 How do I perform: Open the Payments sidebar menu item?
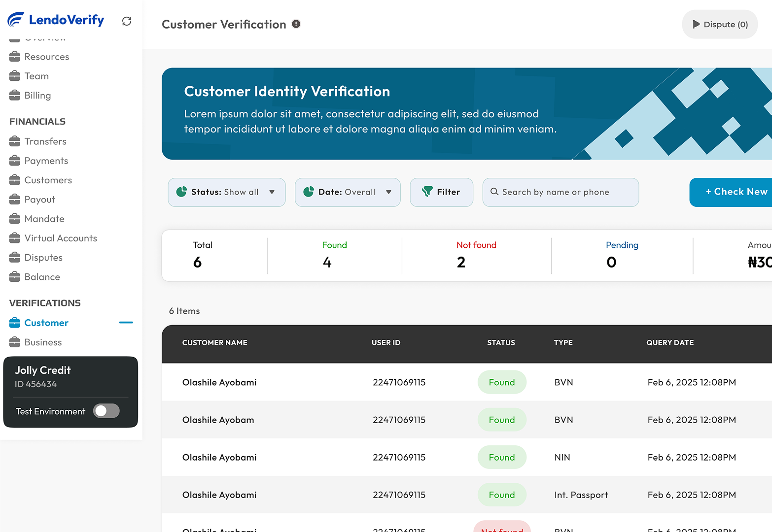[46, 161]
